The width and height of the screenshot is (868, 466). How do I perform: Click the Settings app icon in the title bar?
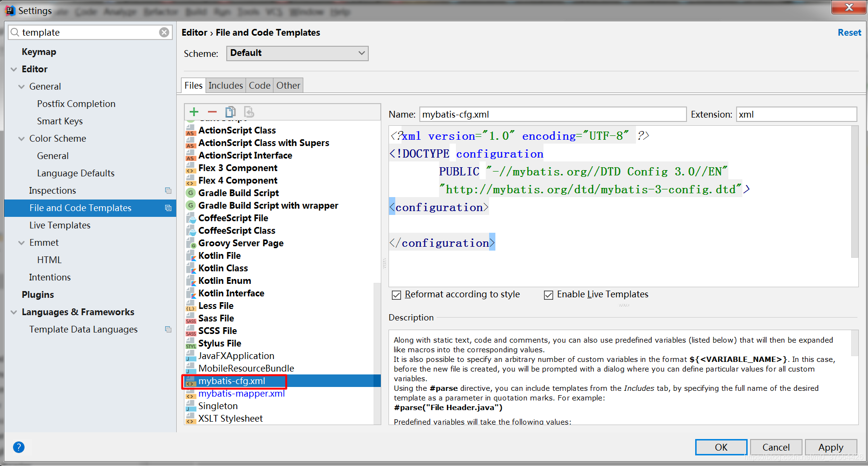click(x=10, y=10)
